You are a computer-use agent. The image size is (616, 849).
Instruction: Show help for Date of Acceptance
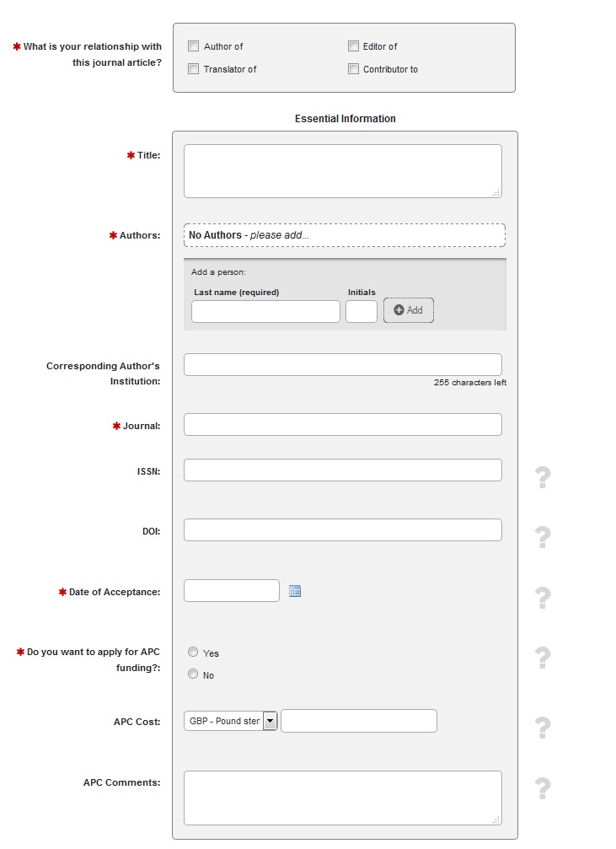click(544, 598)
